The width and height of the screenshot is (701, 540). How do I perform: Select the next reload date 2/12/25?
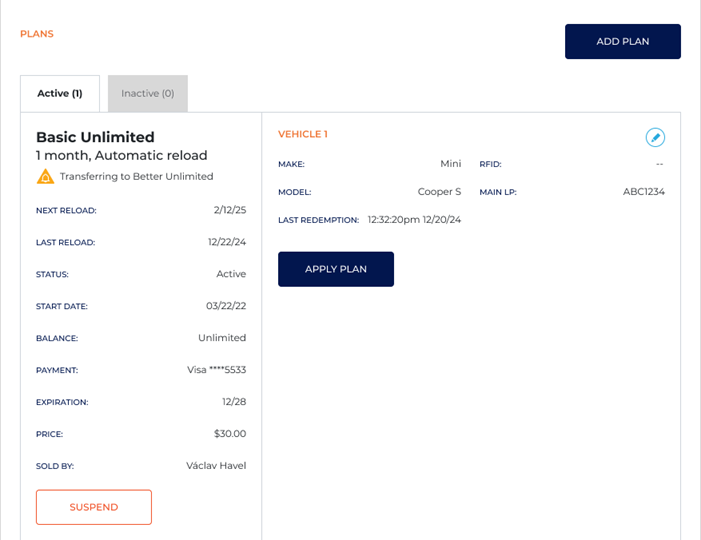tap(230, 210)
